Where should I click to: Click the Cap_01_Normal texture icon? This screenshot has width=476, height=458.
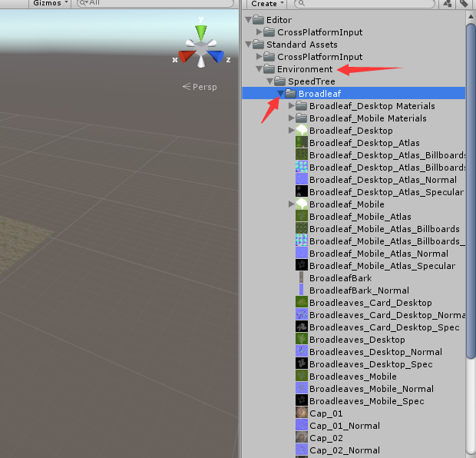[x=302, y=425]
